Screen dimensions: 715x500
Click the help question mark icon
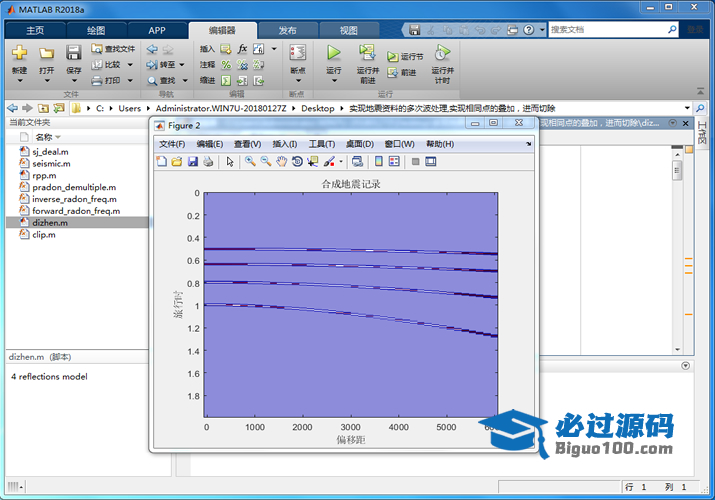528,30
